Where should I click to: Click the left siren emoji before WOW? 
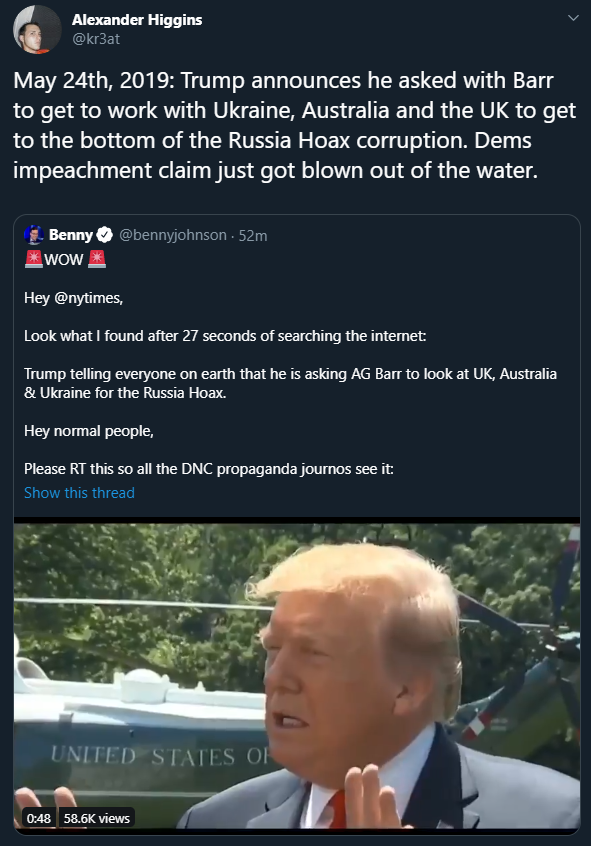coord(33,259)
